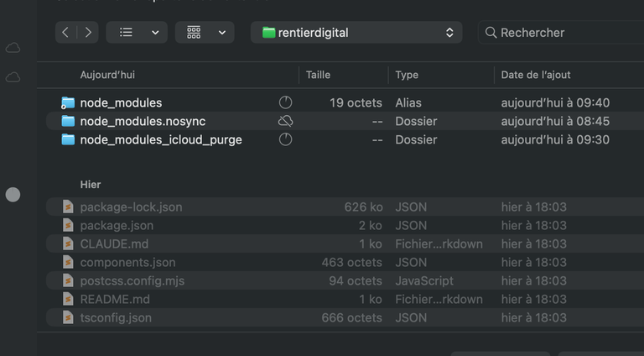This screenshot has width=644, height=356.
Task: Click the components.json file icon
Action: click(x=68, y=262)
